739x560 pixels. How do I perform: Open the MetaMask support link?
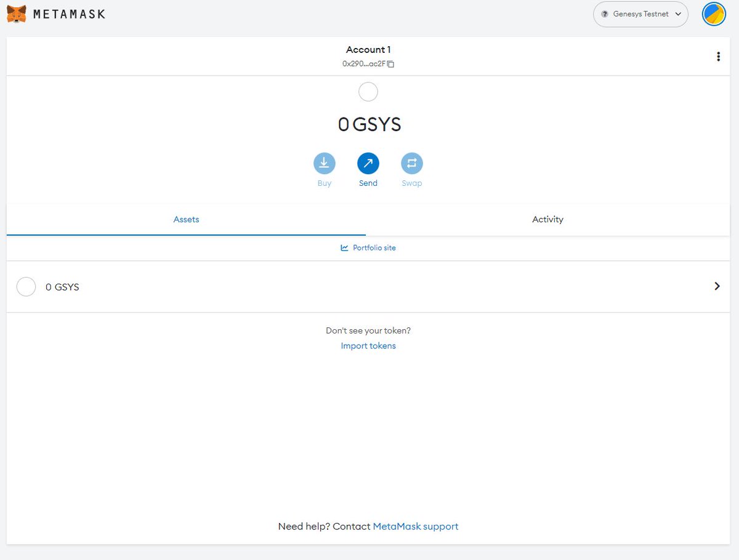pyautogui.click(x=416, y=527)
